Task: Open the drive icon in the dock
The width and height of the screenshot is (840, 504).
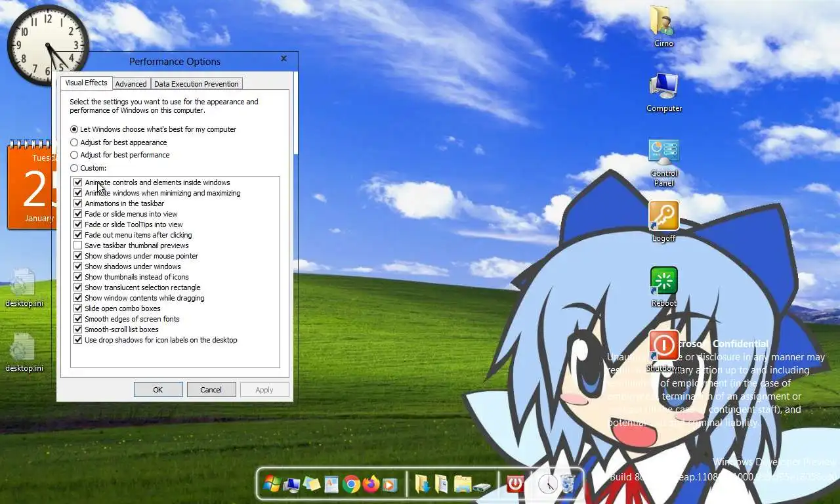Action: click(482, 486)
